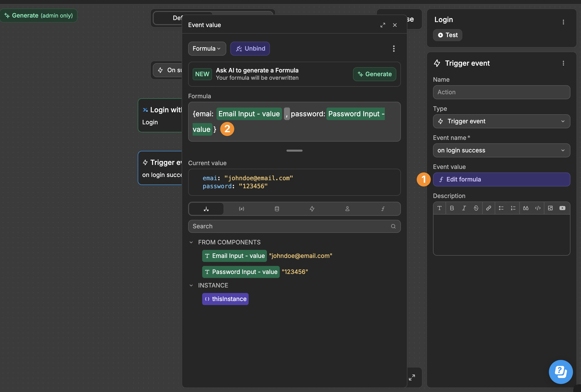Collapse the FROM COMPONENTS section
This screenshot has width=581, height=392.
coord(191,242)
